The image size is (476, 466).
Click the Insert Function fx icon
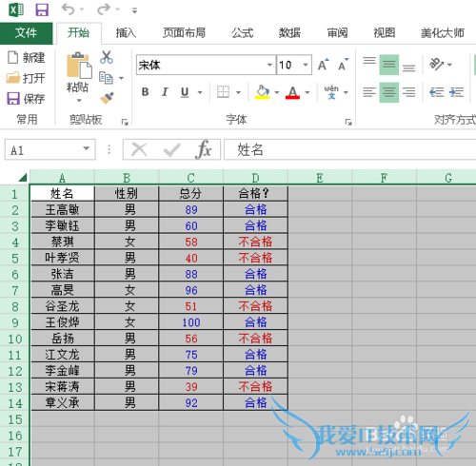click(x=204, y=149)
